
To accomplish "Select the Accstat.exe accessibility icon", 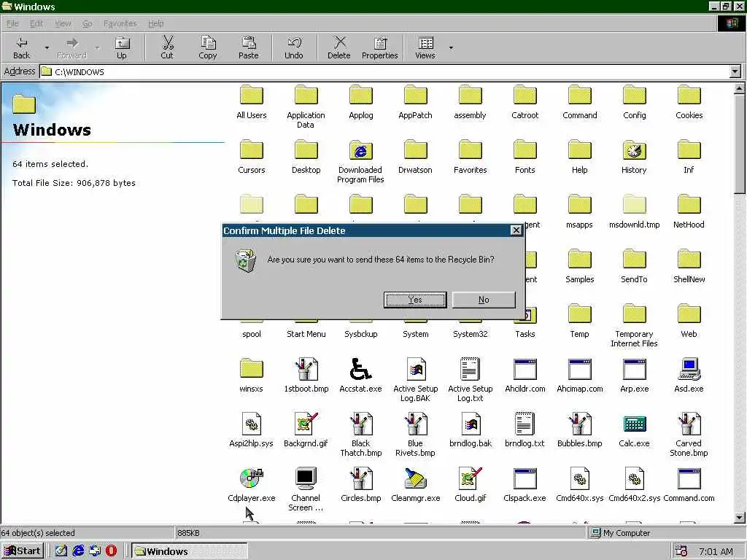I will click(x=360, y=369).
